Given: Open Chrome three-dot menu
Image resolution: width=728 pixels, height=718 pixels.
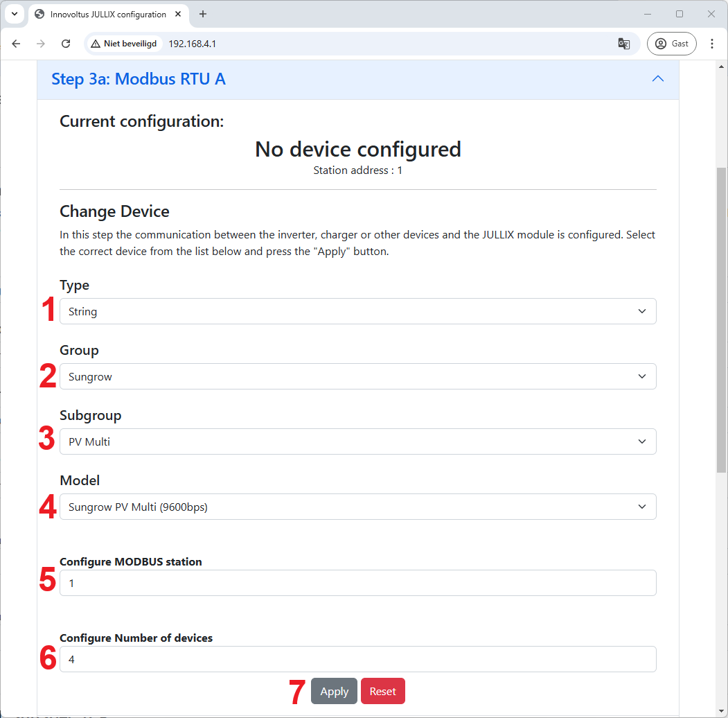Looking at the screenshot, I should click(x=711, y=44).
